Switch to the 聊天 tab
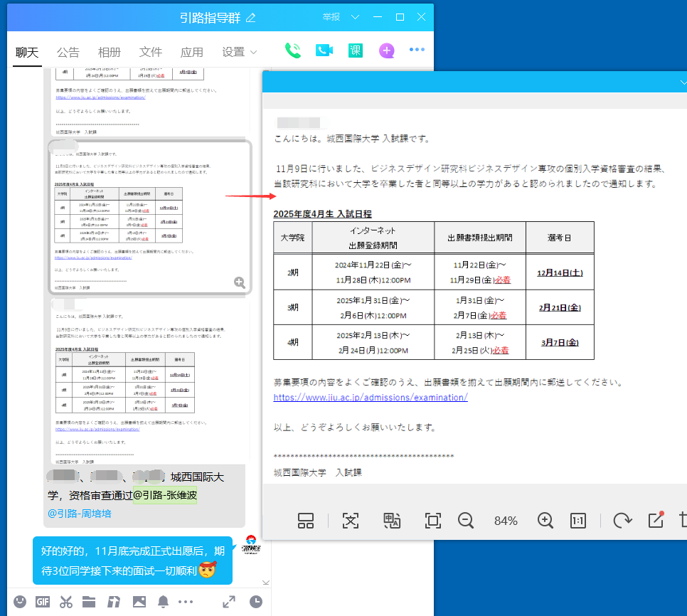The width and height of the screenshot is (687, 616). pyautogui.click(x=27, y=53)
